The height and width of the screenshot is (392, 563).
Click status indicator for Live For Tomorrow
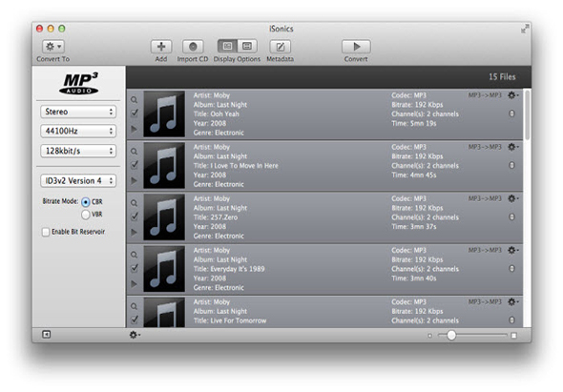tap(511, 320)
